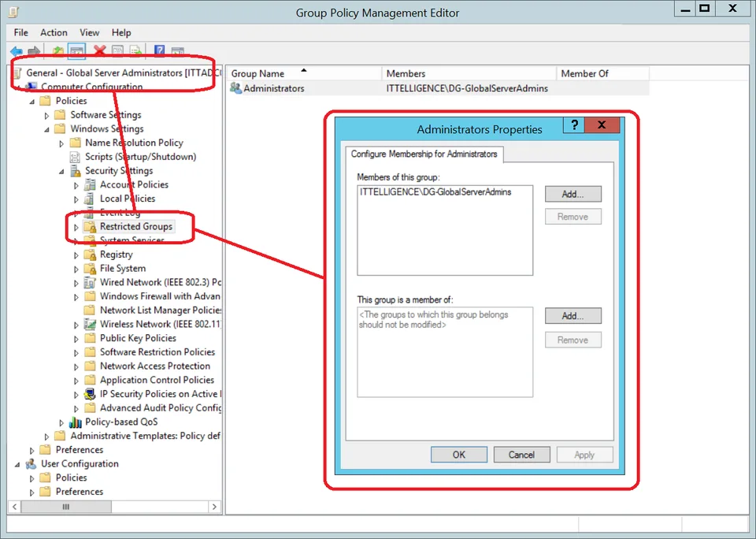Viewport: 756px width, 539px height.
Task: Collapse the Windows Settings node
Action: point(46,130)
